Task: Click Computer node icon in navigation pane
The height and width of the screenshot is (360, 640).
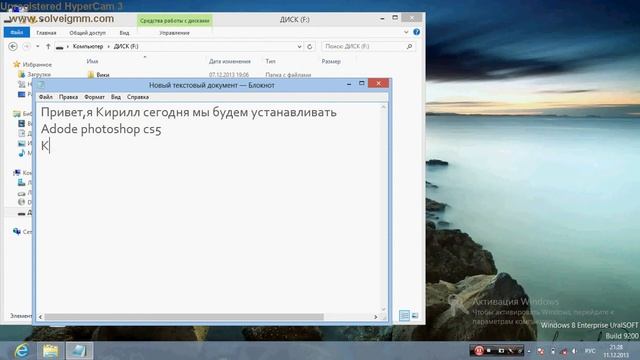Action: [16, 173]
